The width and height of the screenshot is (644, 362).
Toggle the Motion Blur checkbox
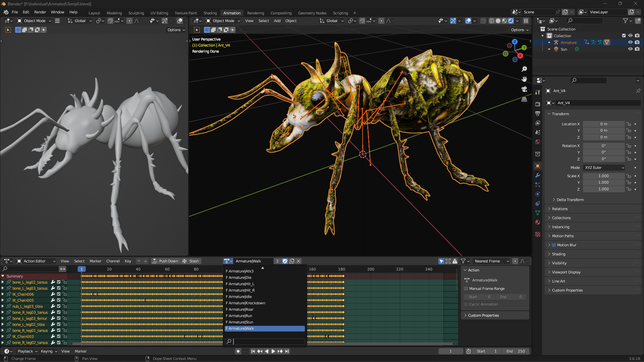pos(554,245)
